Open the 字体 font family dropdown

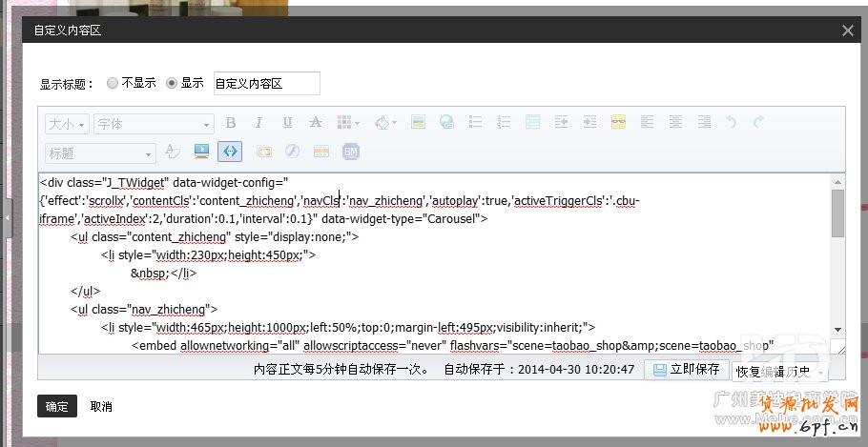coord(154,124)
